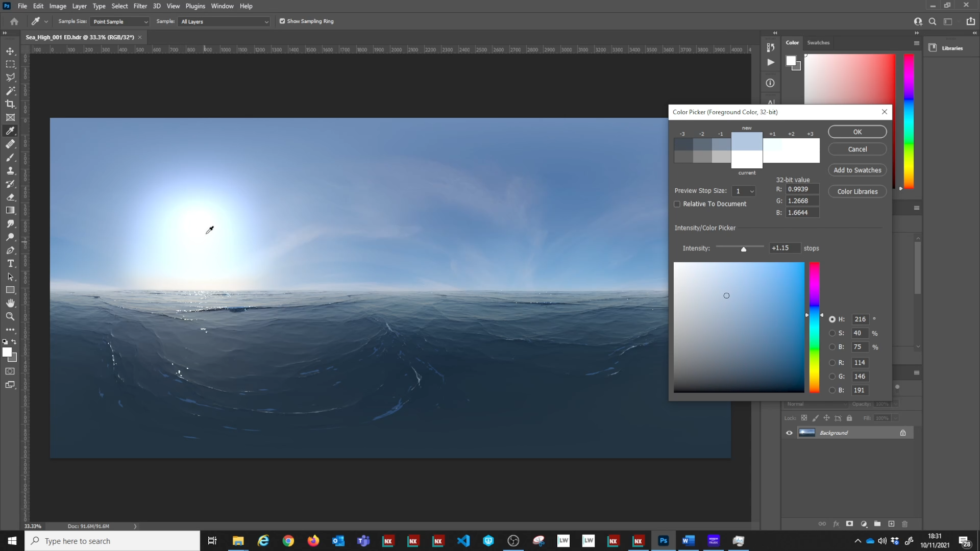Select the Move tool

(x=10, y=51)
